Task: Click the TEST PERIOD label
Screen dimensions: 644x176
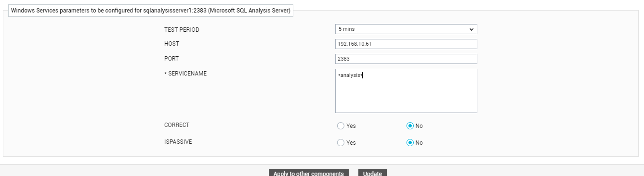Action: coord(182,30)
